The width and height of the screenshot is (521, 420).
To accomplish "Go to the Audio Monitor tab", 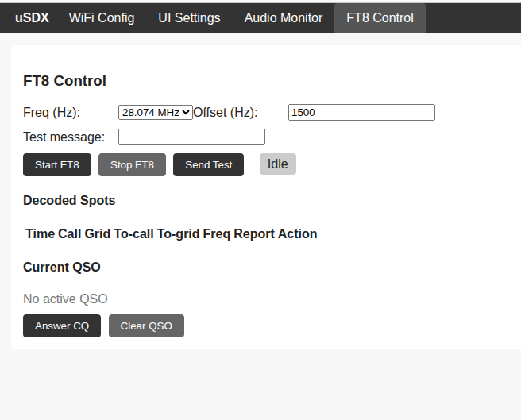I will click(284, 17).
